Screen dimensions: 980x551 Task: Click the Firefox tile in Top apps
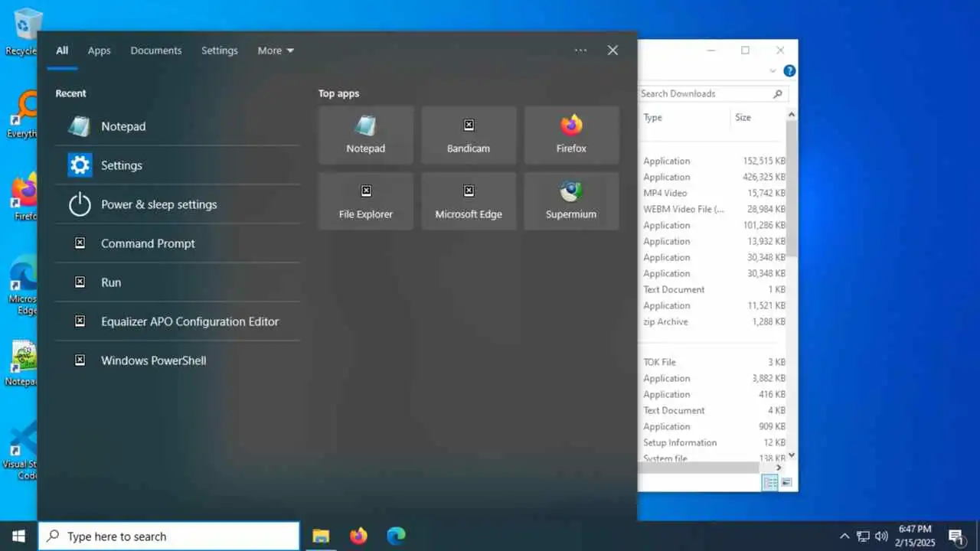pyautogui.click(x=571, y=135)
